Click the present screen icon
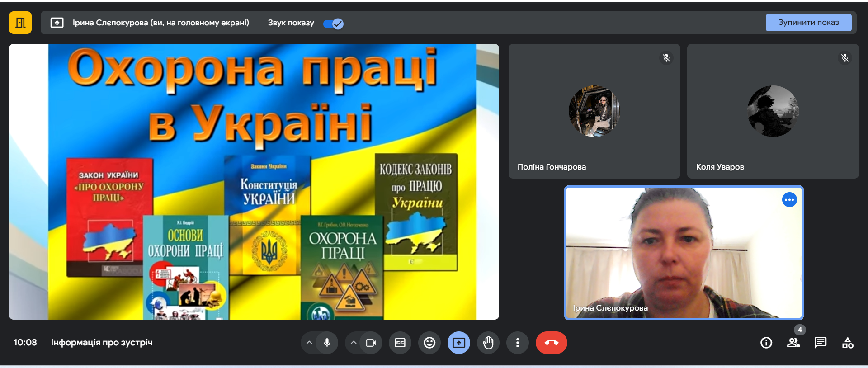The width and height of the screenshot is (868, 368). (459, 343)
